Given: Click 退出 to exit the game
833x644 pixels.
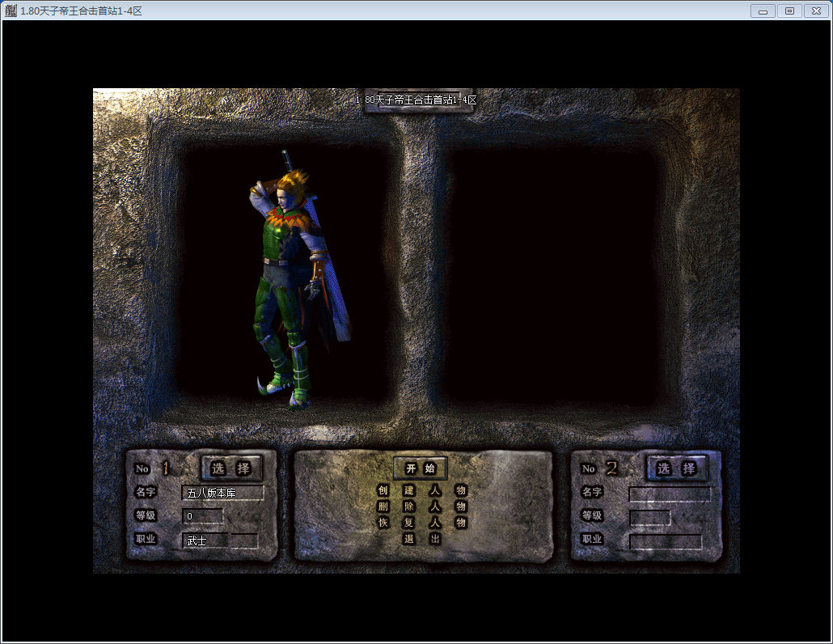Looking at the screenshot, I should tap(421, 539).
